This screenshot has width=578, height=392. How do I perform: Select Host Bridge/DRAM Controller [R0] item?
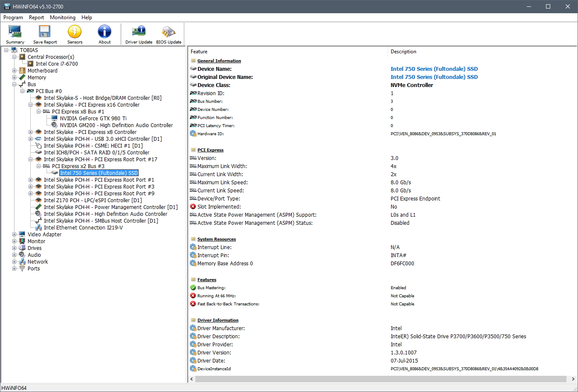point(102,98)
